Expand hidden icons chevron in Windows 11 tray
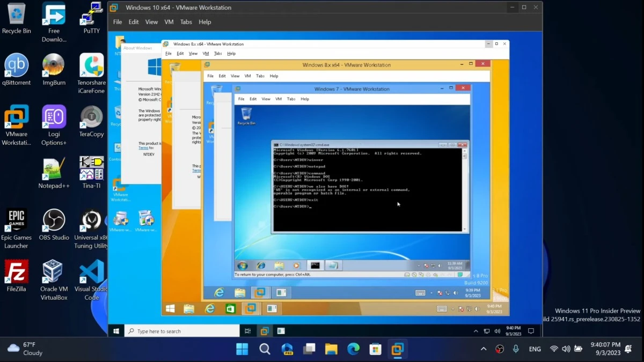 [484, 349]
